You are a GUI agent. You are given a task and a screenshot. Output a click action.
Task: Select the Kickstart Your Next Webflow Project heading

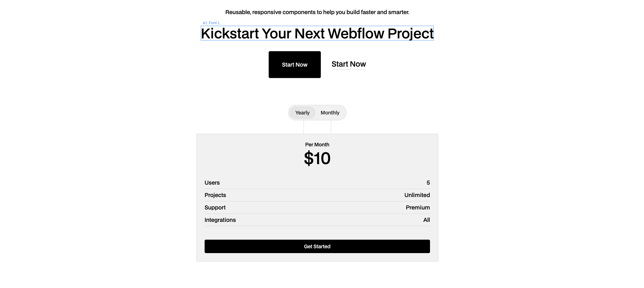pos(317,33)
